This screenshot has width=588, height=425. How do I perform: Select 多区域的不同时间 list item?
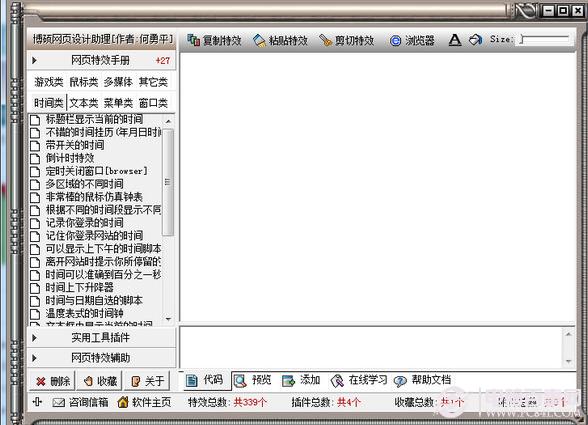coord(85,184)
